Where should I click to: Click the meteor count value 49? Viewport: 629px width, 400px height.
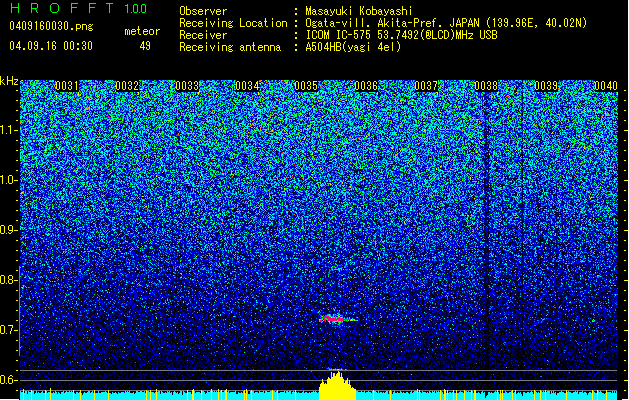(145, 46)
